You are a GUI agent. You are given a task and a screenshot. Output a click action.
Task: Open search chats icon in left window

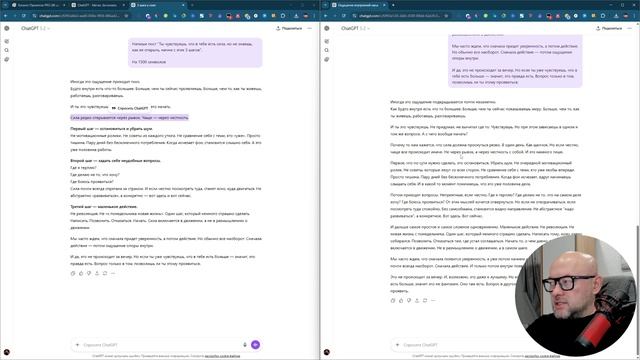pyautogui.click(x=7, y=50)
